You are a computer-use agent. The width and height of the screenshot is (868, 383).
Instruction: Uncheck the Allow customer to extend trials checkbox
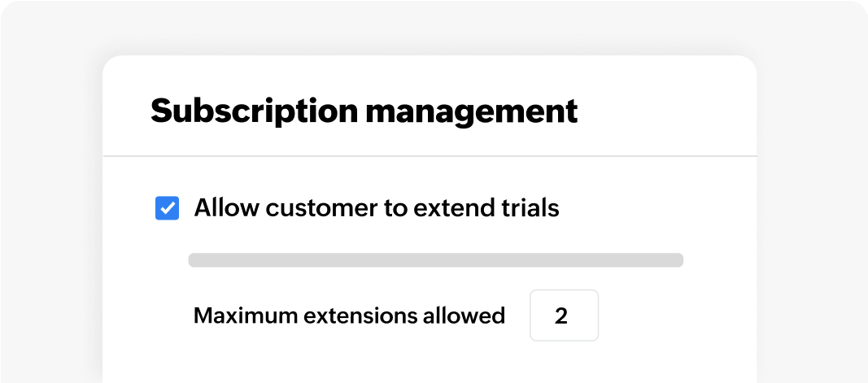click(x=167, y=209)
